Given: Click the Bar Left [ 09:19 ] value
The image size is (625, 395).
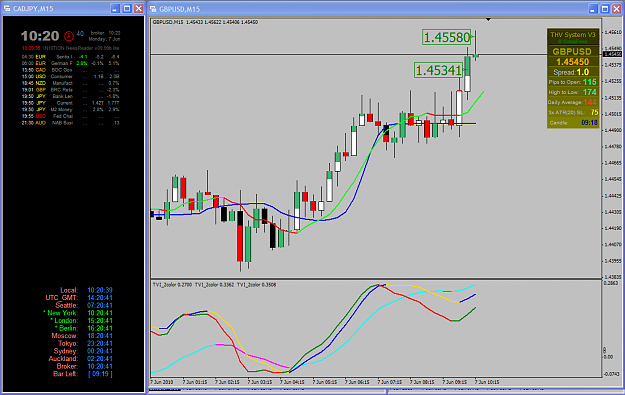Looking at the screenshot, I should (x=100, y=374).
